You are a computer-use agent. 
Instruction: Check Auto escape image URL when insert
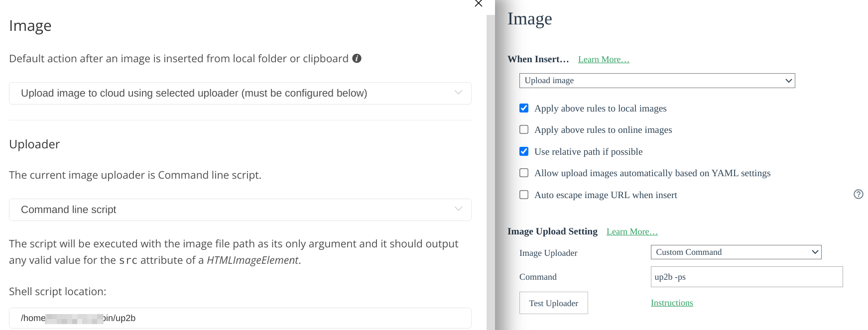(x=523, y=195)
